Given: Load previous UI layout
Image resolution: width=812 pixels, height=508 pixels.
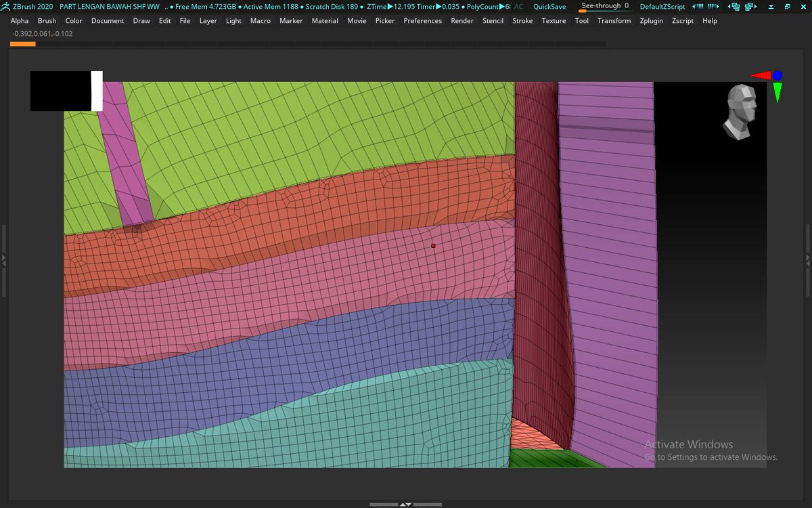Looking at the screenshot, I should [x=735, y=7].
